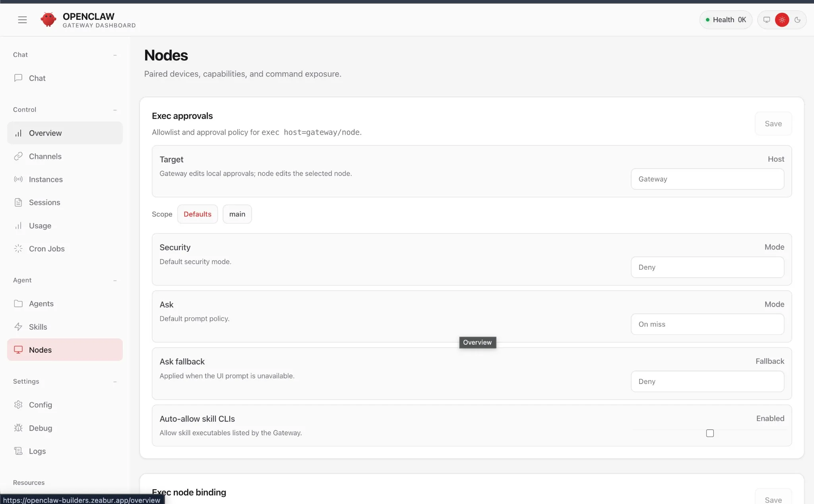This screenshot has width=814, height=504.
Task: Select the Defaults scope tab
Action: click(198, 214)
